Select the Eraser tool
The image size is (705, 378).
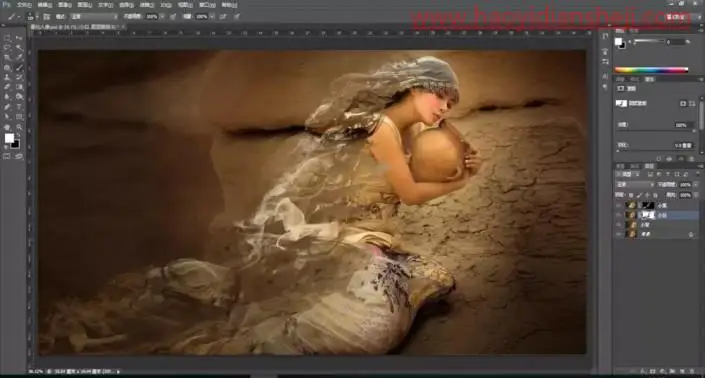pos(7,87)
